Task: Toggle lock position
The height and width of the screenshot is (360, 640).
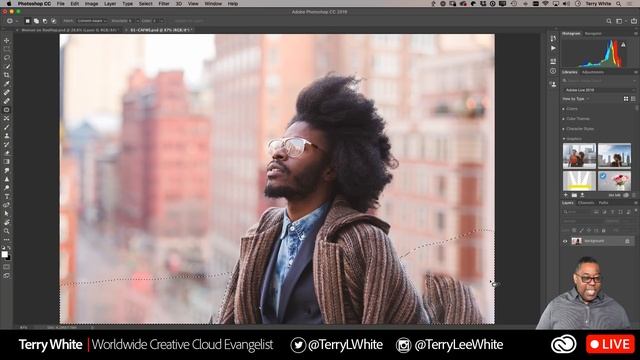Action: pyautogui.click(x=589, y=231)
